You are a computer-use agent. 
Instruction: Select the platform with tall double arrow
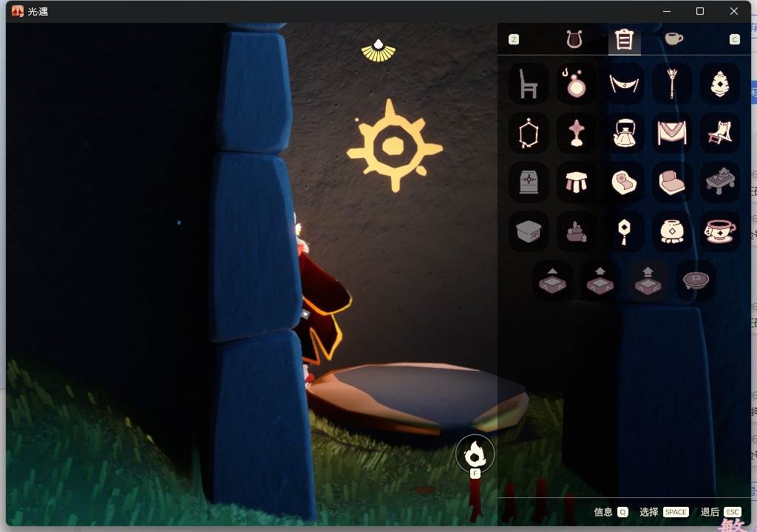[x=648, y=281]
